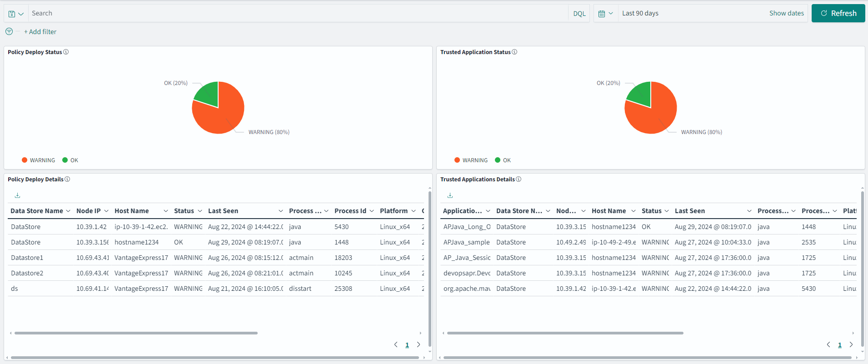Open Application column menu in Trusted table

click(488, 211)
